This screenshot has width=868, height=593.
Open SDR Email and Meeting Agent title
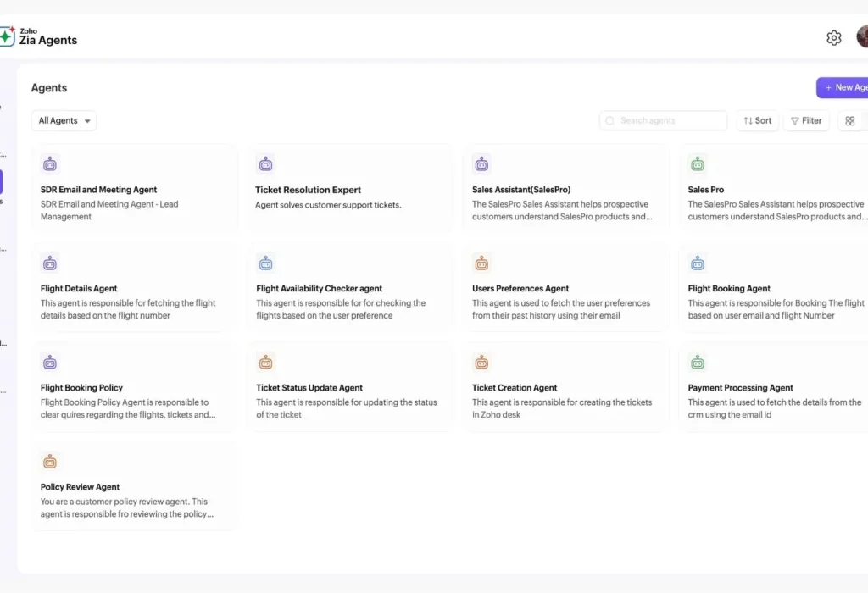(x=98, y=189)
